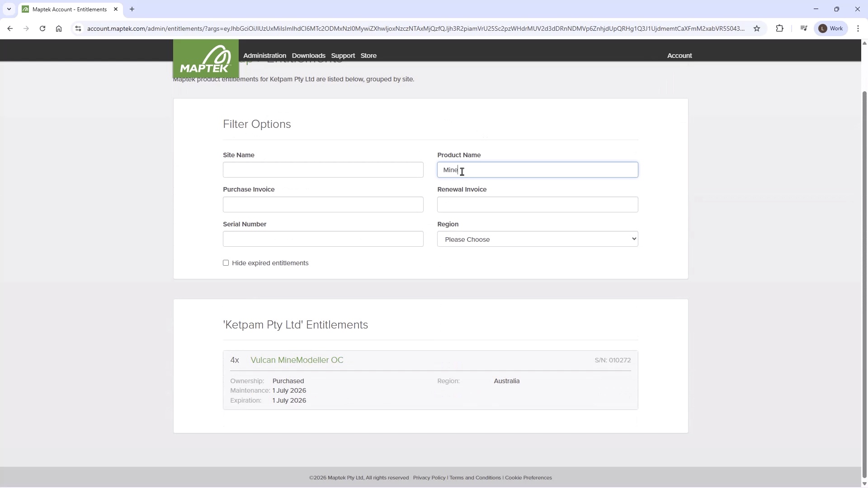Expand the Region Please Choose dropdown

(537, 239)
